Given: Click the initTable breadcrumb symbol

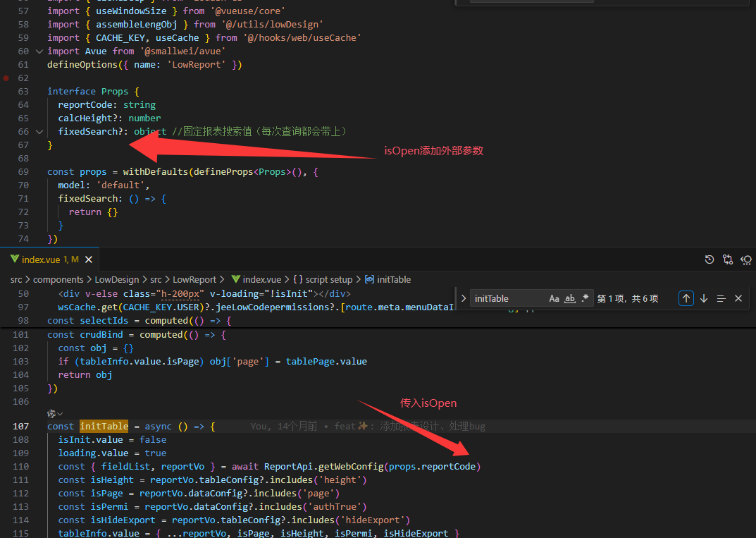Looking at the screenshot, I should (393, 279).
